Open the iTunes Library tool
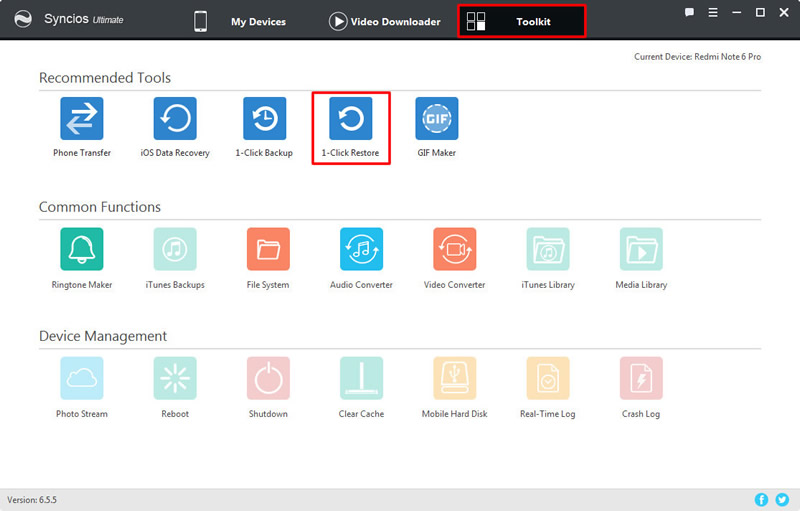 click(x=548, y=249)
